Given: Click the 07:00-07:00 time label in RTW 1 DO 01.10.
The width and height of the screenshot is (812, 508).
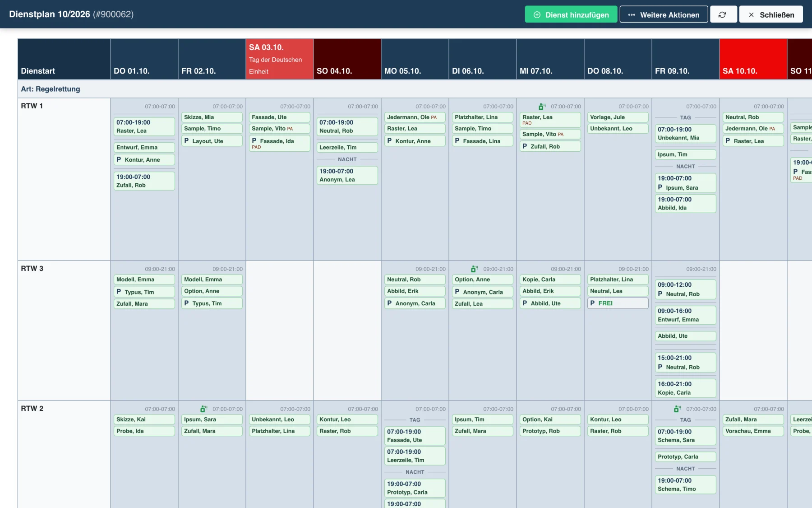Looking at the screenshot, I should [160, 107].
